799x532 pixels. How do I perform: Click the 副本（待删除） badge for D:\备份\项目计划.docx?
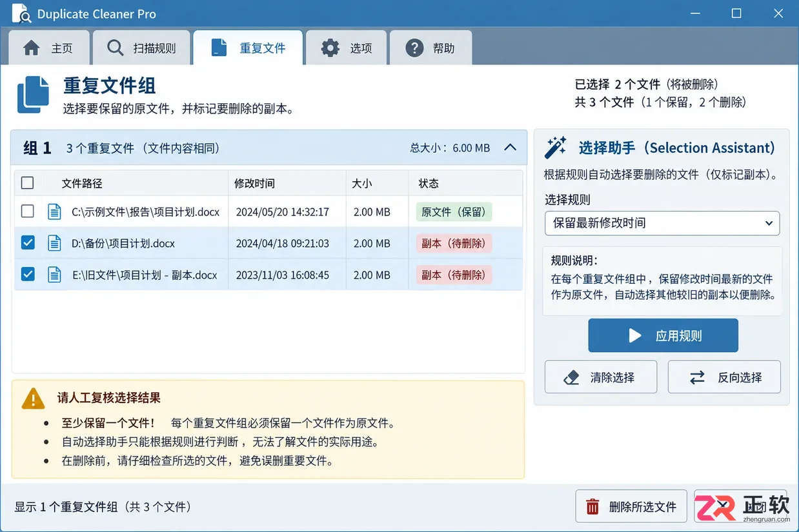454,243
